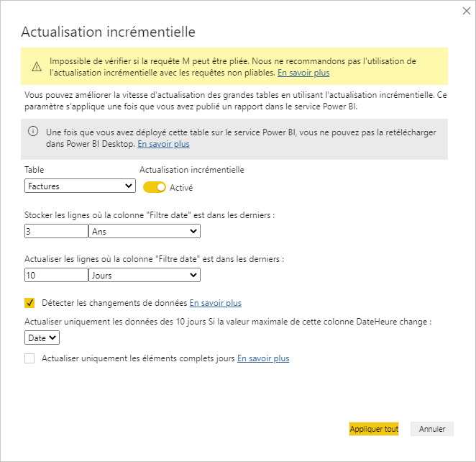Screen dimensions: 476x462
Task: Click the warning triangle icon in yellow banner
Action: [37, 66]
